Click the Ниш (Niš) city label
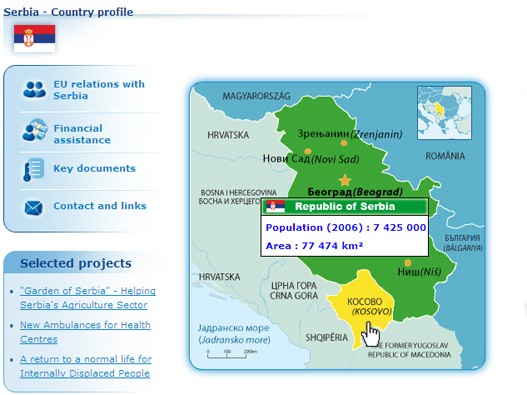The height and width of the screenshot is (395, 527). coord(419,272)
